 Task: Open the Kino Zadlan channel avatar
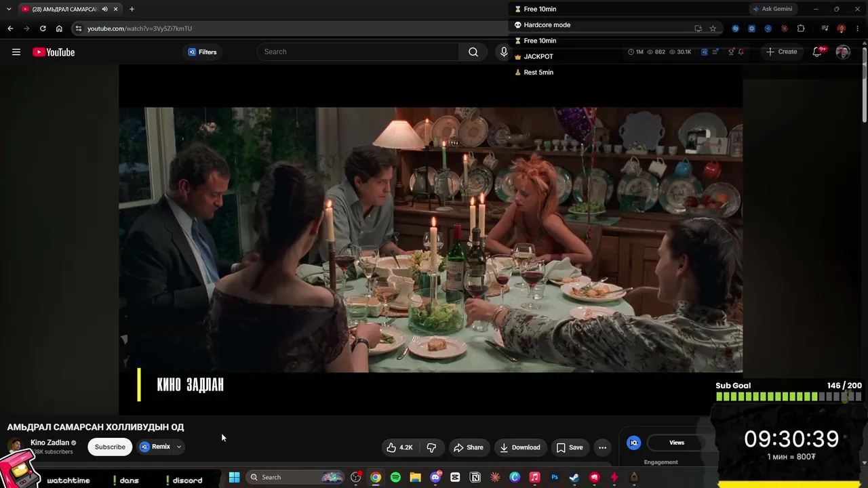coord(15,447)
